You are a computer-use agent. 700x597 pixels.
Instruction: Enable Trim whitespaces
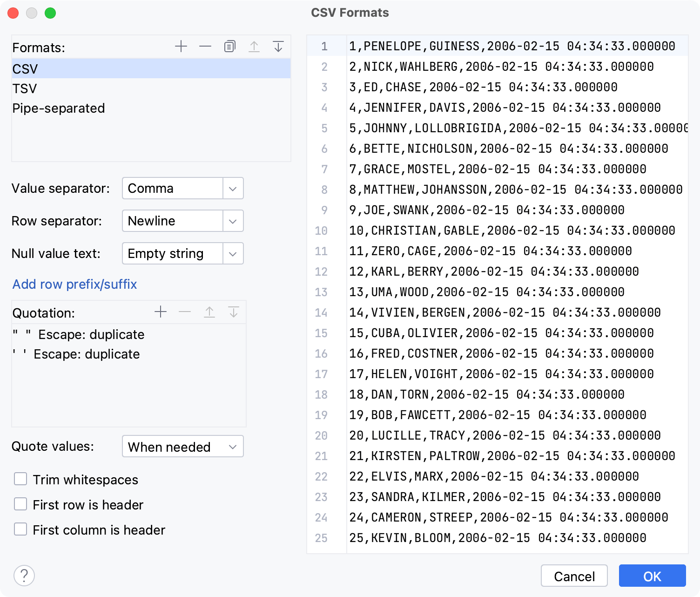(x=20, y=479)
